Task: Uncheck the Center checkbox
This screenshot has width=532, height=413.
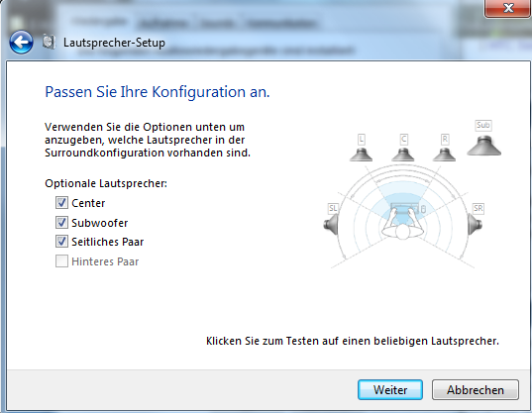Action: click(x=61, y=203)
